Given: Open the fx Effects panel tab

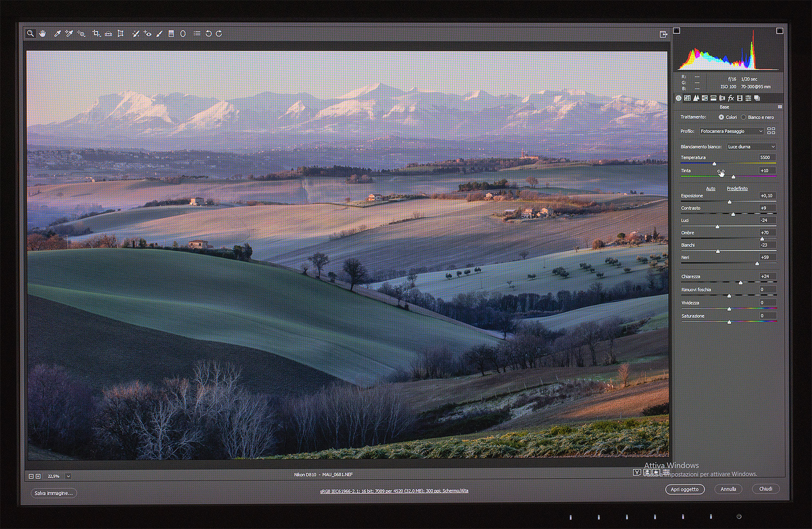Looking at the screenshot, I should click(731, 98).
